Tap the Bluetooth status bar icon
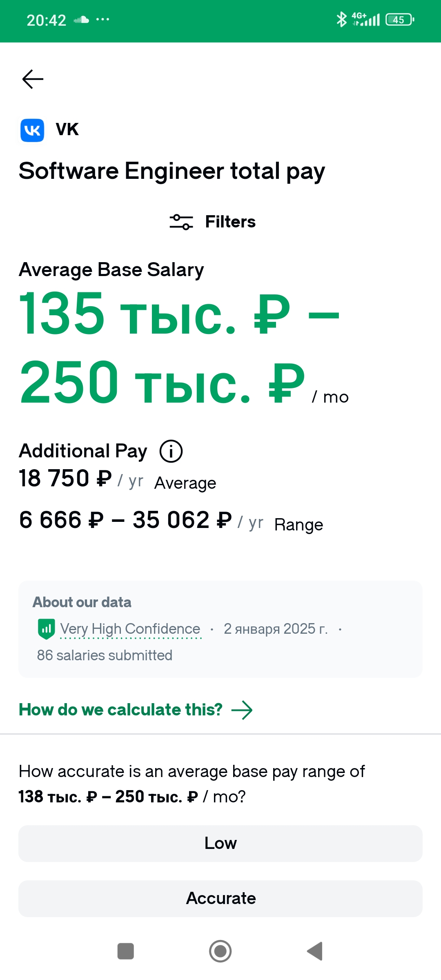Viewport: 441px width, 980px height. click(341, 19)
